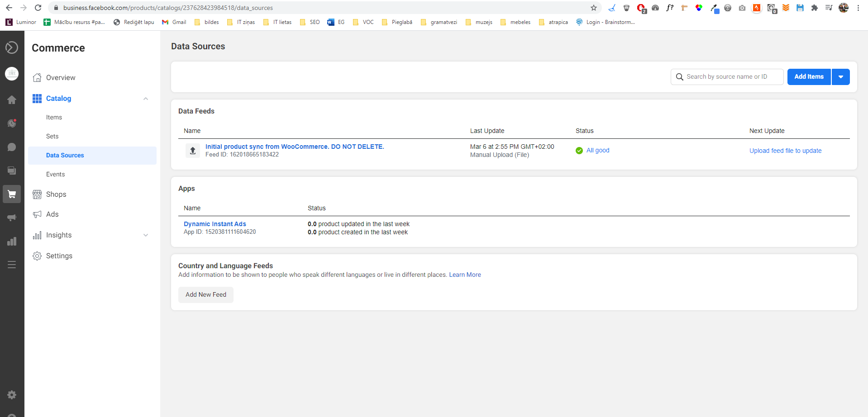Open the SEO bookmarks folder
Viewport: 868px width, 417px height.
pyautogui.click(x=310, y=22)
